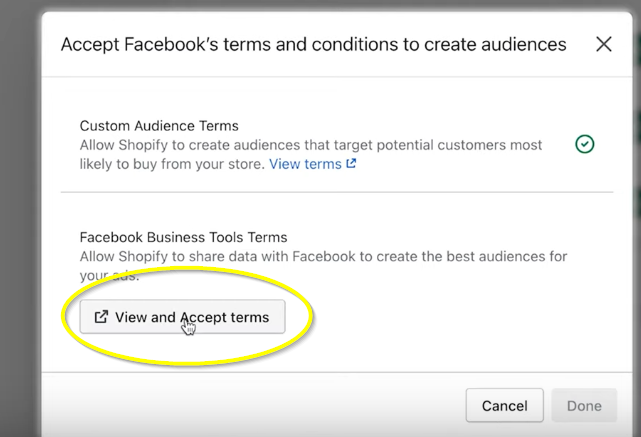This screenshot has height=437, width=641.
Task: Click the external link icon next to View terms
Action: 351,164
